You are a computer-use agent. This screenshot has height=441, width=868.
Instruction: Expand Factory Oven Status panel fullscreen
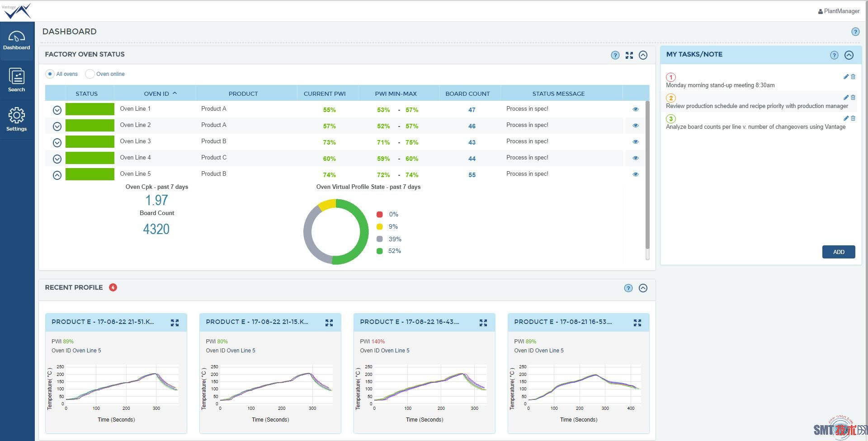coord(629,55)
